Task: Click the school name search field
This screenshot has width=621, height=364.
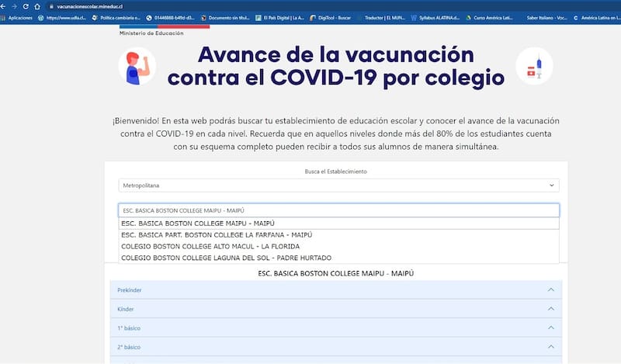Action: click(x=338, y=210)
